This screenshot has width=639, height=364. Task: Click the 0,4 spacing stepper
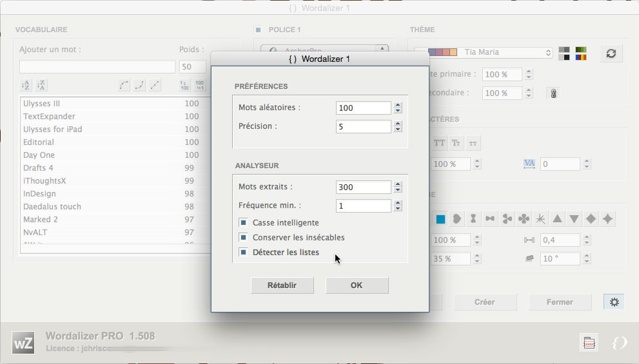pyautogui.click(x=587, y=240)
